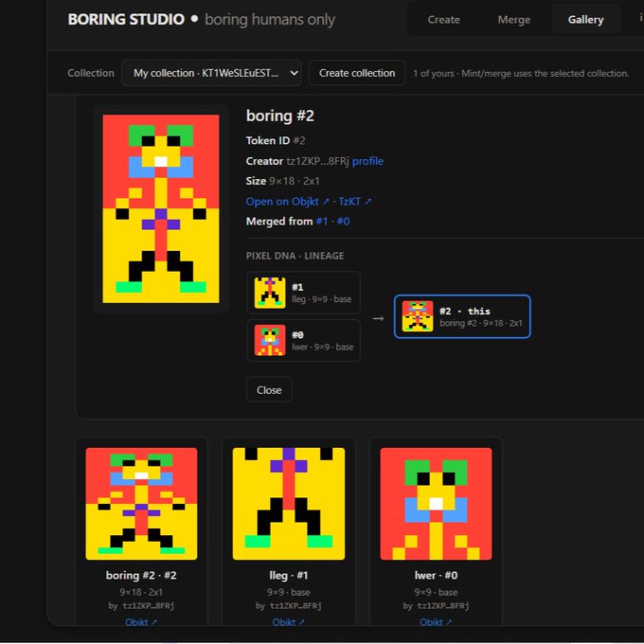Click the boring #2 detail heading
The width and height of the screenshot is (644, 644).
point(280,116)
